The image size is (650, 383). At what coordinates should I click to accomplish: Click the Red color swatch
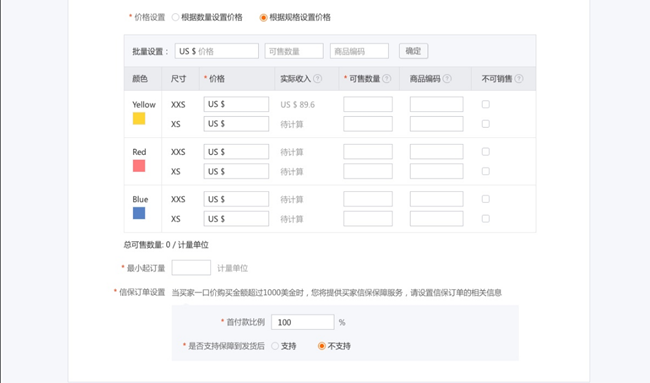(x=139, y=166)
